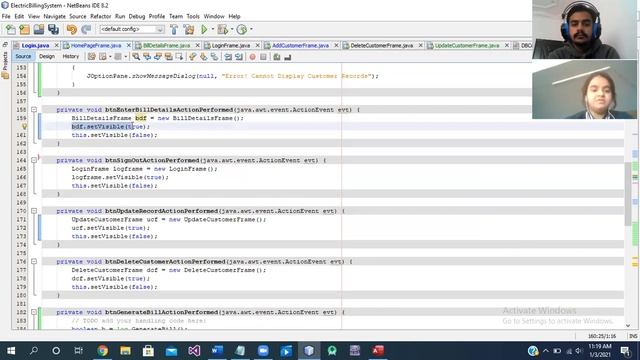This screenshot has width=640, height=360.
Task: Toggle a bookmark with the bookmark icon
Action: [x=214, y=57]
